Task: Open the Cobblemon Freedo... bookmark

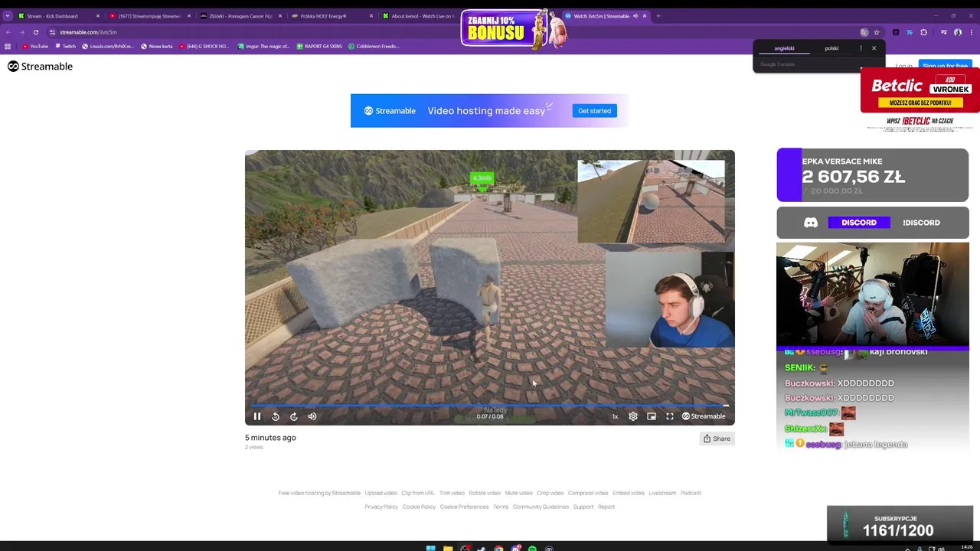Action: coord(374,47)
